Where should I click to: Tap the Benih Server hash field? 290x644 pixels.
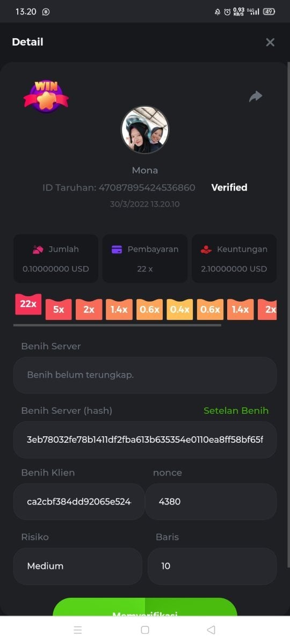145,440
